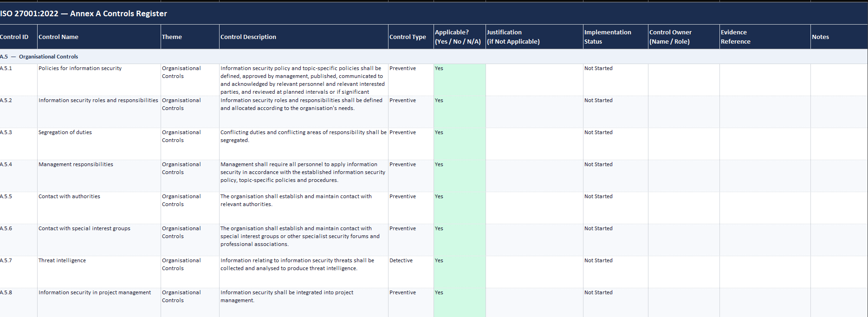Select the Control Description column header
The image size is (868, 317).
click(304, 37)
